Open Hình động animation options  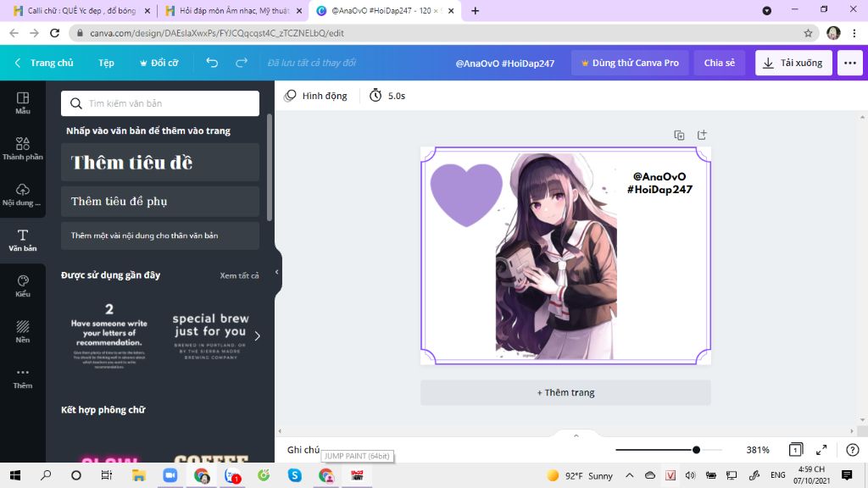(x=315, y=96)
